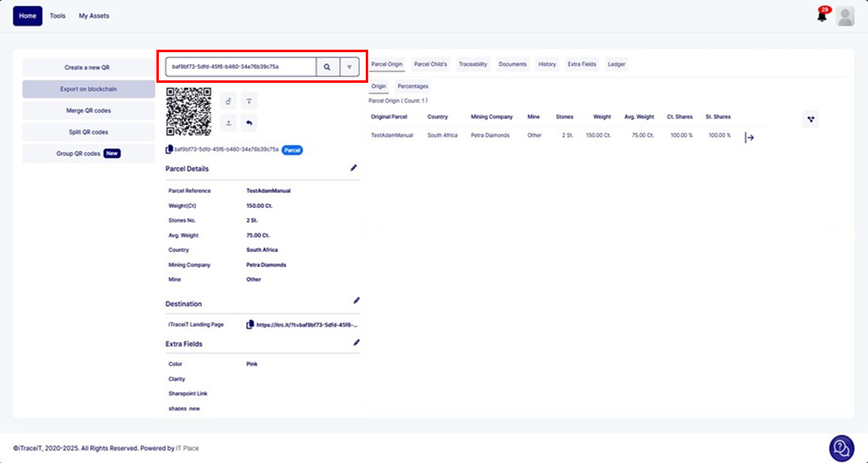Viewport: 868px width, 463px height.
Task: Open the Ledger tab
Action: pyautogui.click(x=616, y=64)
